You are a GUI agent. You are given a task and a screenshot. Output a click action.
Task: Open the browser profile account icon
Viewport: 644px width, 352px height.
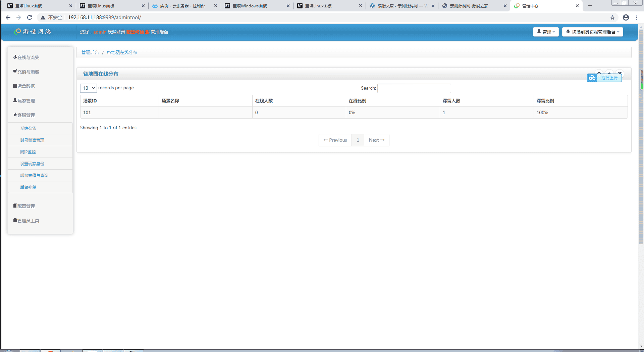626,17
